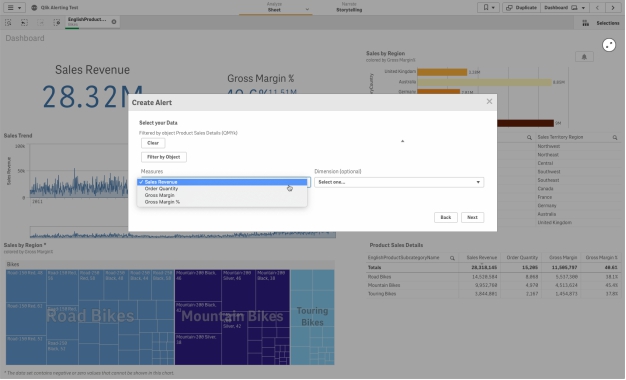The width and height of the screenshot is (626, 380).
Task: Click the Clear button
Action: (153, 143)
